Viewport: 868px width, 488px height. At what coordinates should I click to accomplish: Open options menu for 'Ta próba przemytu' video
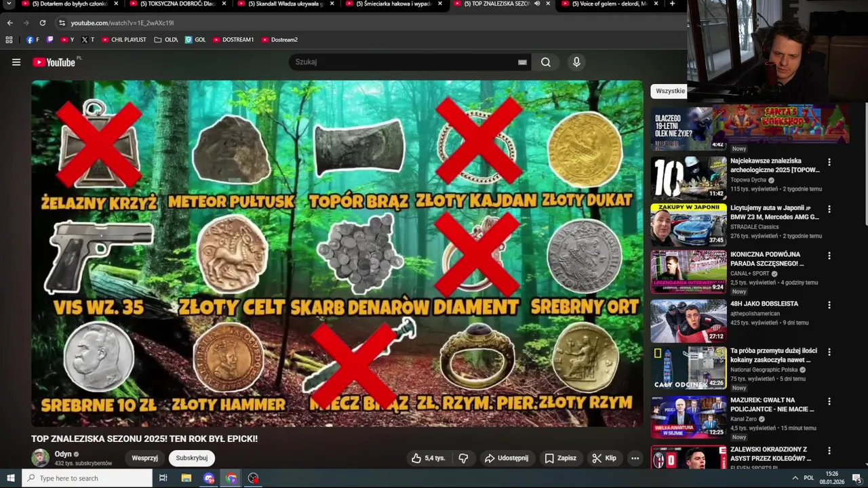829,352
